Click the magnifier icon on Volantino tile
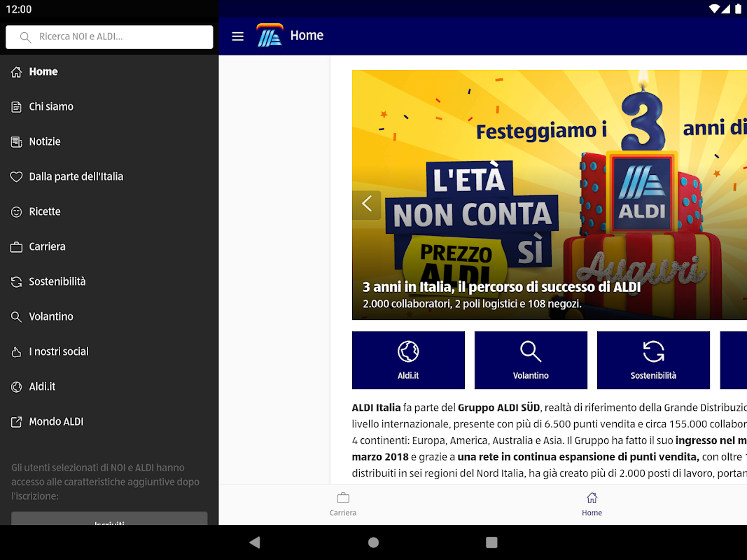Screen dimensions: 747x560 point(531,351)
